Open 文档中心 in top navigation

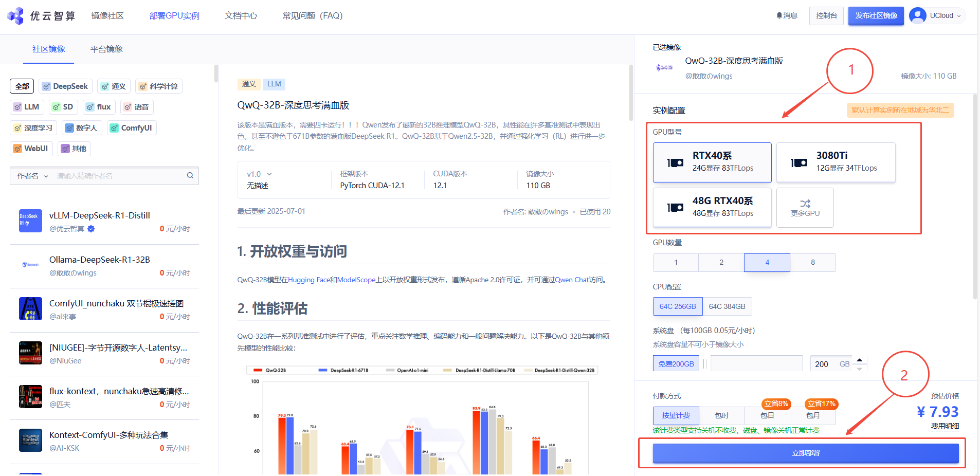tap(241, 16)
